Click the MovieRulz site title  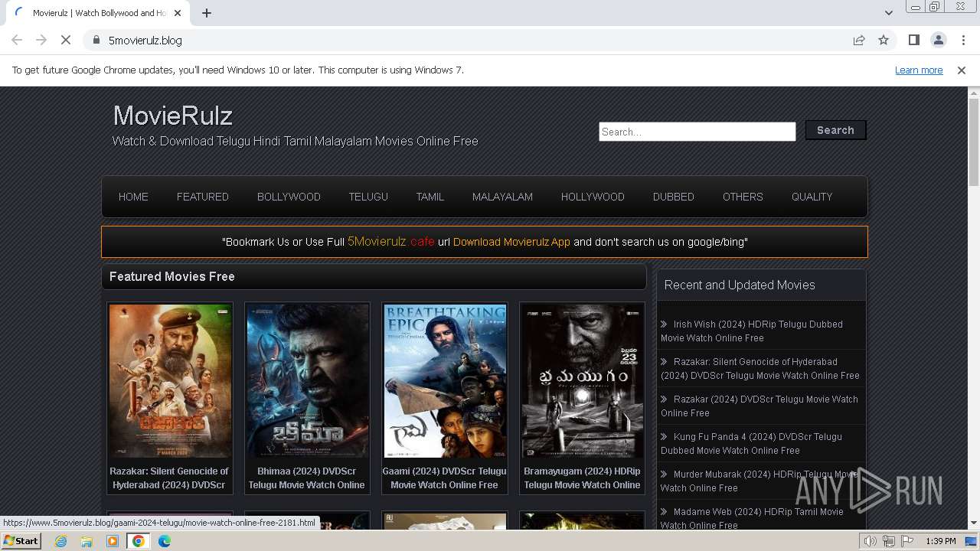173,116
